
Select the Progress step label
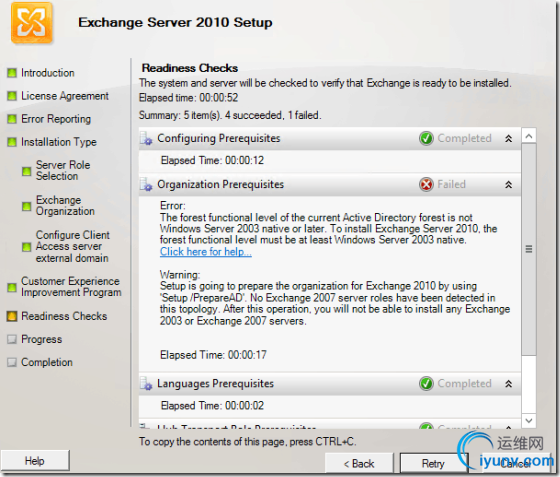pyautogui.click(x=42, y=339)
